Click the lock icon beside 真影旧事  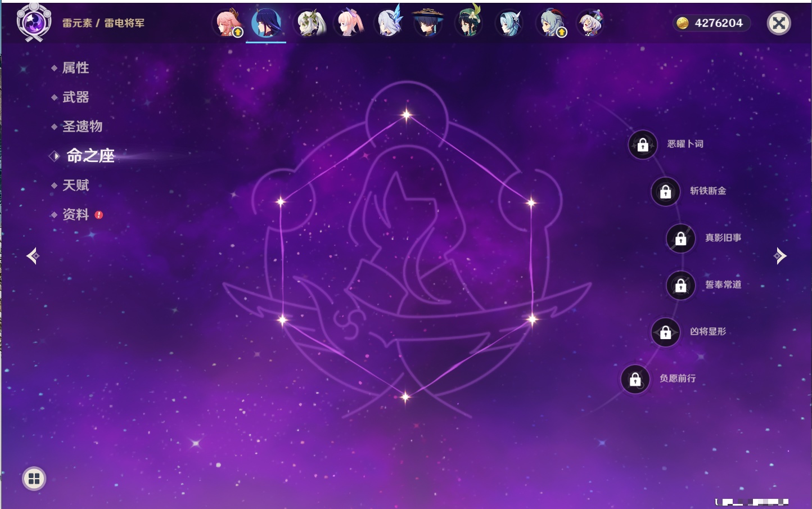[681, 238]
